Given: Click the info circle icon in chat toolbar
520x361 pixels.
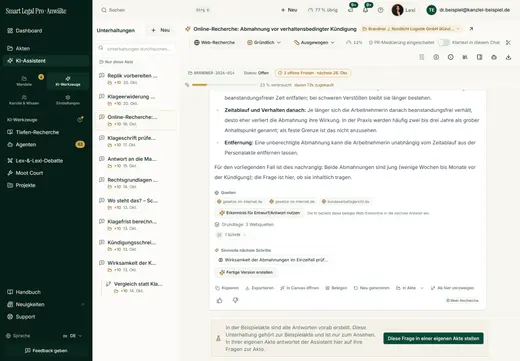Looking at the screenshot, I should pos(450,57).
